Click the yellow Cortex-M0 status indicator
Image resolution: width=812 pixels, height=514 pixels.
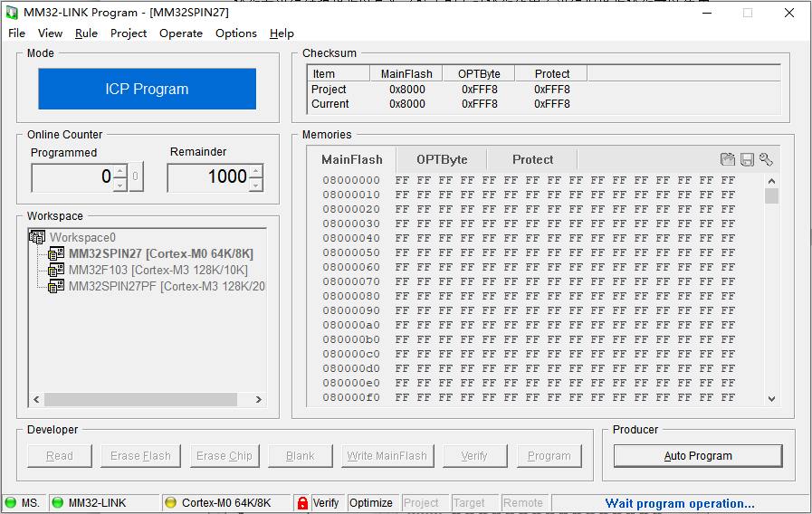[x=170, y=502]
